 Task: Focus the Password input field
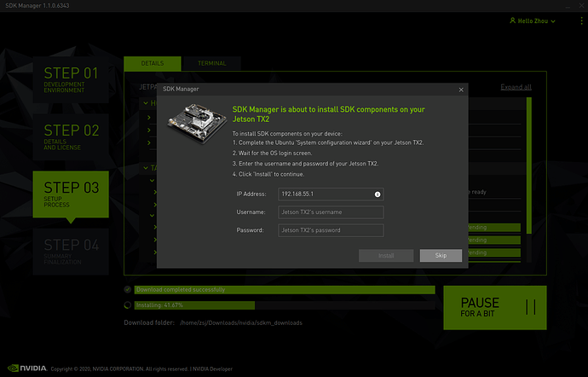(x=331, y=230)
